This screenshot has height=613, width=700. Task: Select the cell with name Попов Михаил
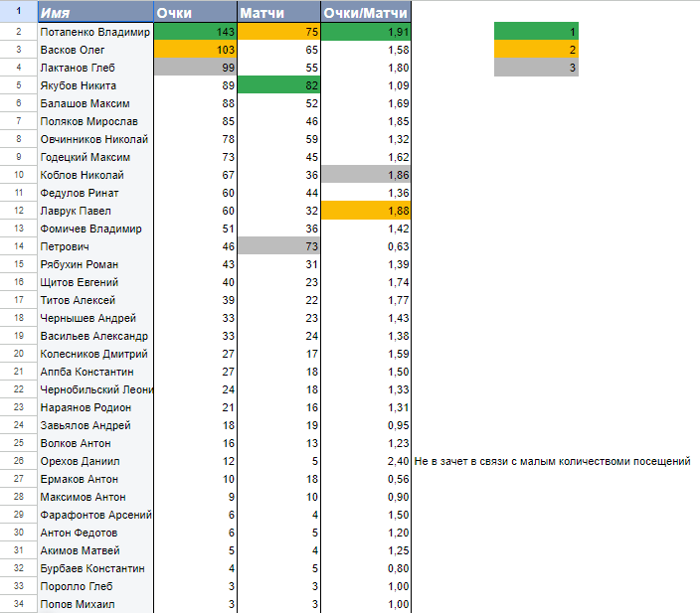[x=94, y=604]
